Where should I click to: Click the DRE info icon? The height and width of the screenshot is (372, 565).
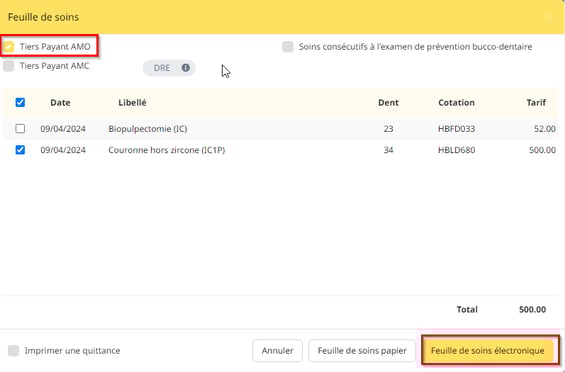coord(186,68)
